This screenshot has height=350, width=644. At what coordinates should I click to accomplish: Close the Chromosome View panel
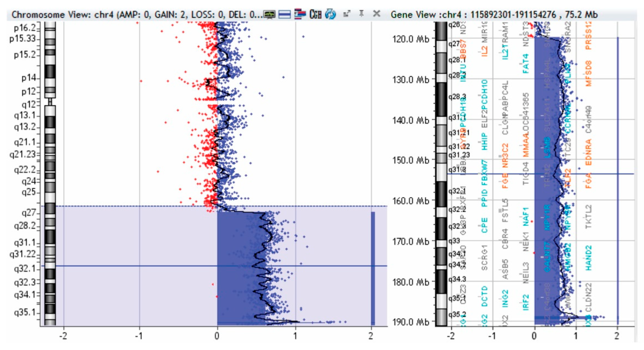[377, 14]
